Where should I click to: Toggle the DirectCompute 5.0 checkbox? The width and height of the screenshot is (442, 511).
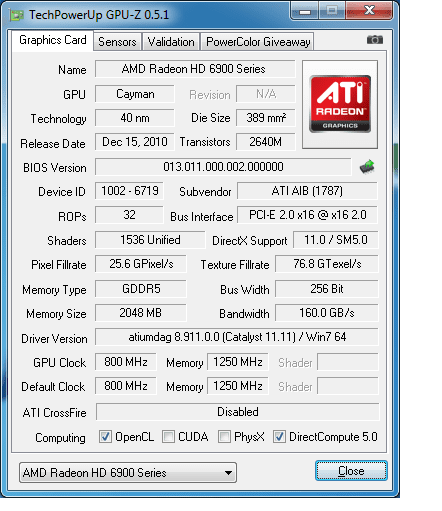[x=279, y=436]
